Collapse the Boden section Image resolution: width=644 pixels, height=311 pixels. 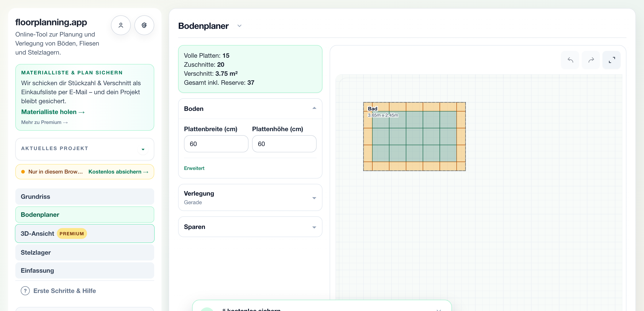(314, 108)
